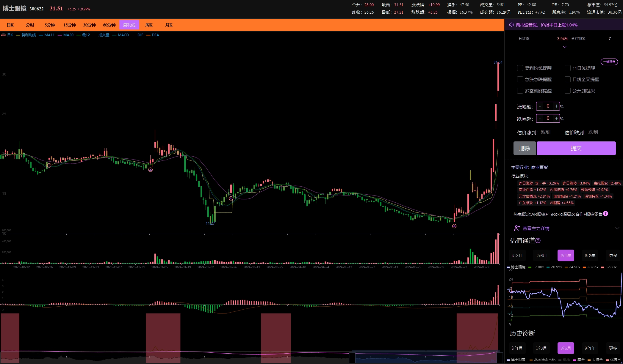Viewport: 623px width, 364px height.
Task: Select 近3月 in valuation channel
Action: point(517,256)
